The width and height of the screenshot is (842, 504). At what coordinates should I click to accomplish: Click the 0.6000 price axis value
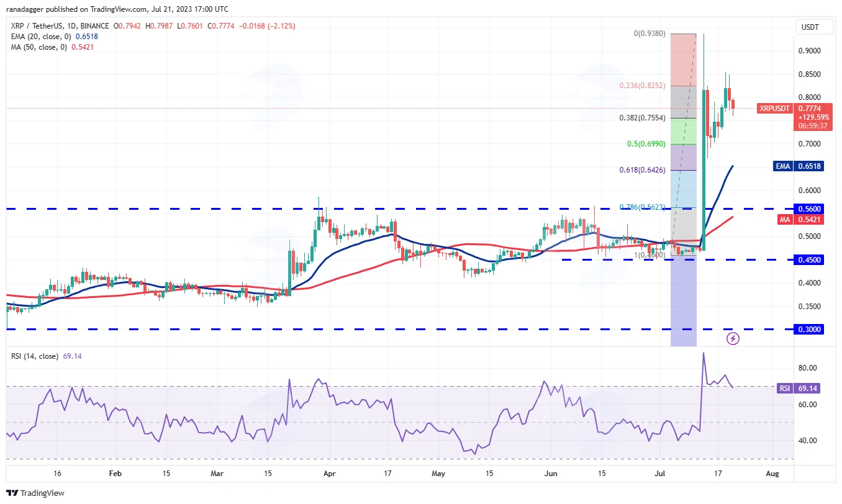point(810,191)
